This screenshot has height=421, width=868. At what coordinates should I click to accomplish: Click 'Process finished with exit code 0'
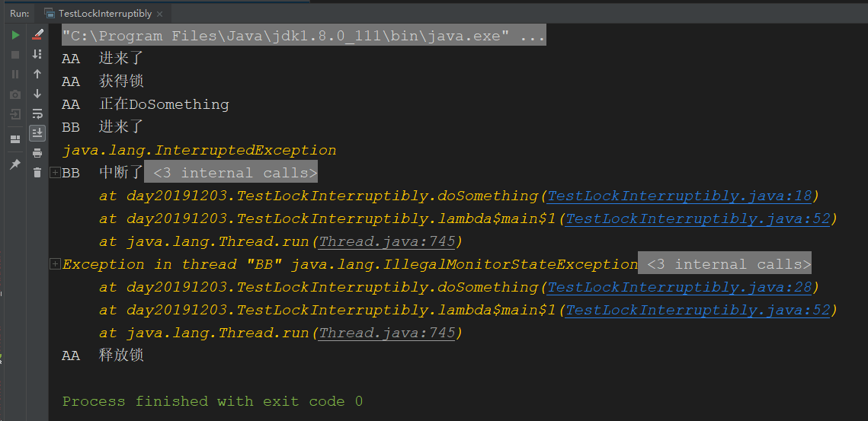tap(213, 401)
